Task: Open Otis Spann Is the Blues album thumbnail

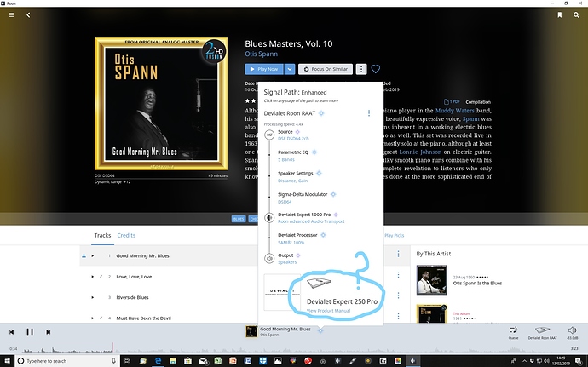Action: click(x=431, y=280)
